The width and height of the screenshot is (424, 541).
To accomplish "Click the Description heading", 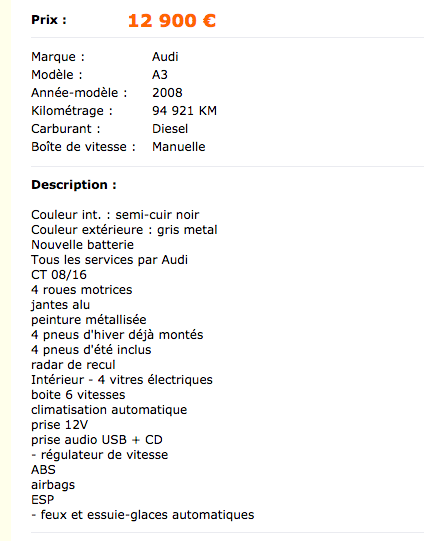I will click(x=74, y=185).
